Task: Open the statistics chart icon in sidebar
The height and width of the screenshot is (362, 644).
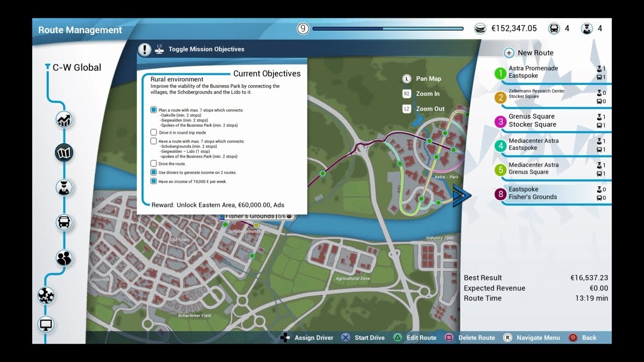Action: click(x=64, y=120)
